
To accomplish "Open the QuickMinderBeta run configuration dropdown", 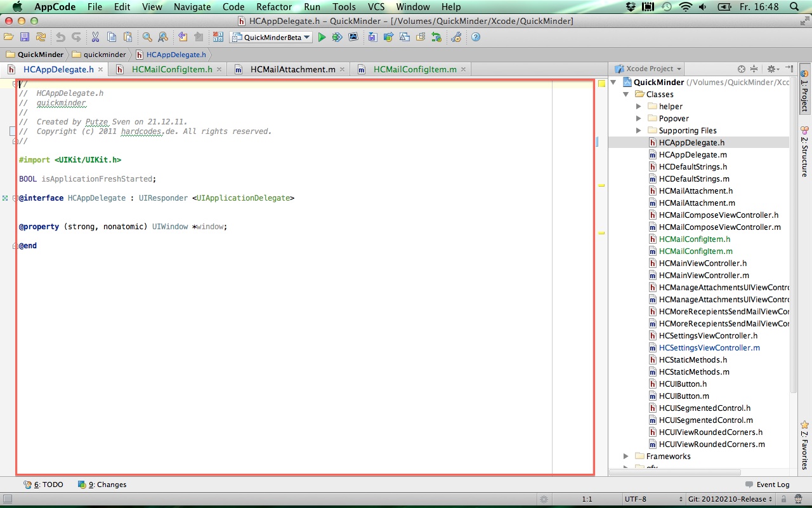I will click(x=271, y=37).
